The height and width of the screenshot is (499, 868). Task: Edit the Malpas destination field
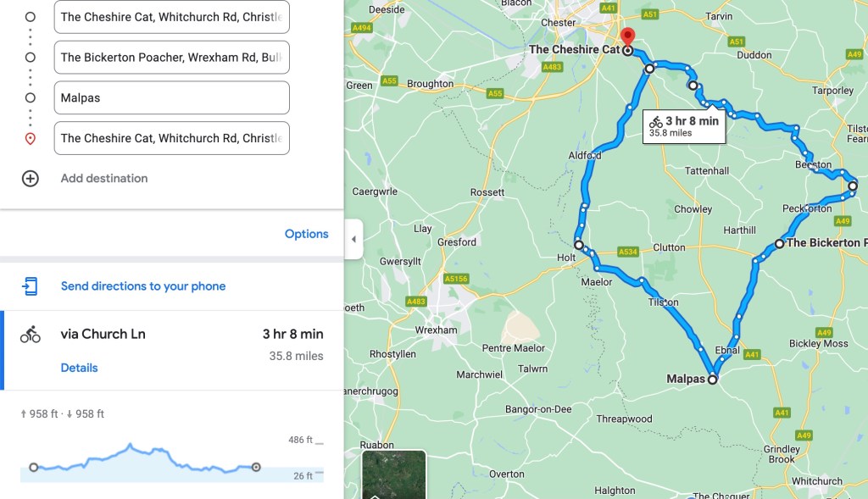coord(171,97)
